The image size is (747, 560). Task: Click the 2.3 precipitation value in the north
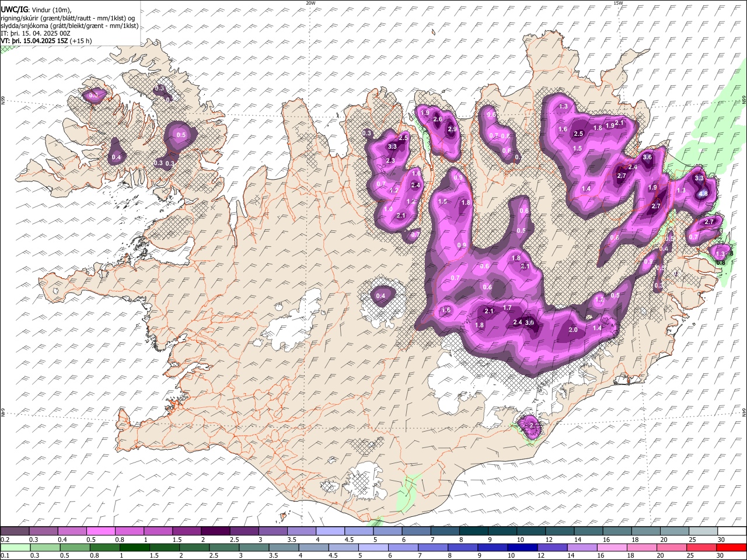tap(390, 160)
